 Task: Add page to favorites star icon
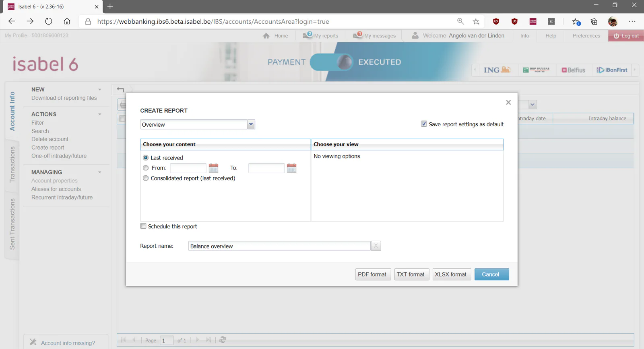(476, 21)
